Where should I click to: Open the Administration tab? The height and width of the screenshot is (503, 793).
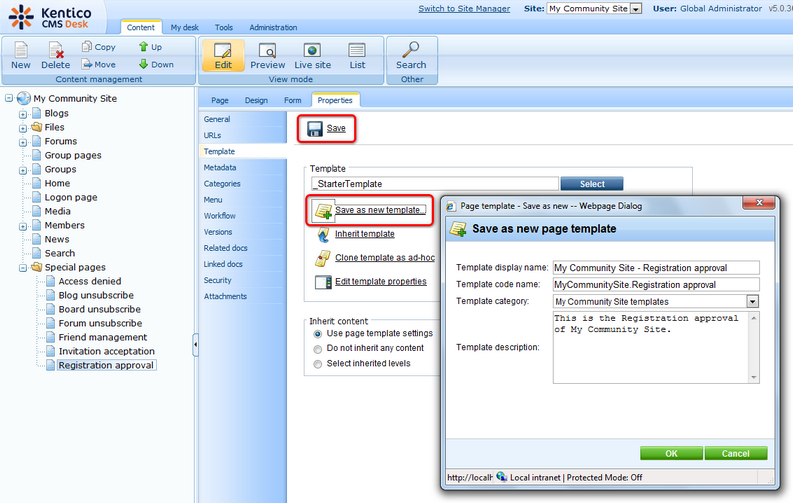273,27
